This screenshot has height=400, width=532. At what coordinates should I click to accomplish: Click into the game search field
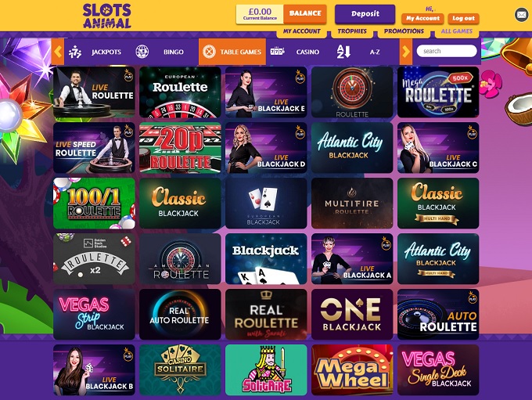click(x=447, y=51)
